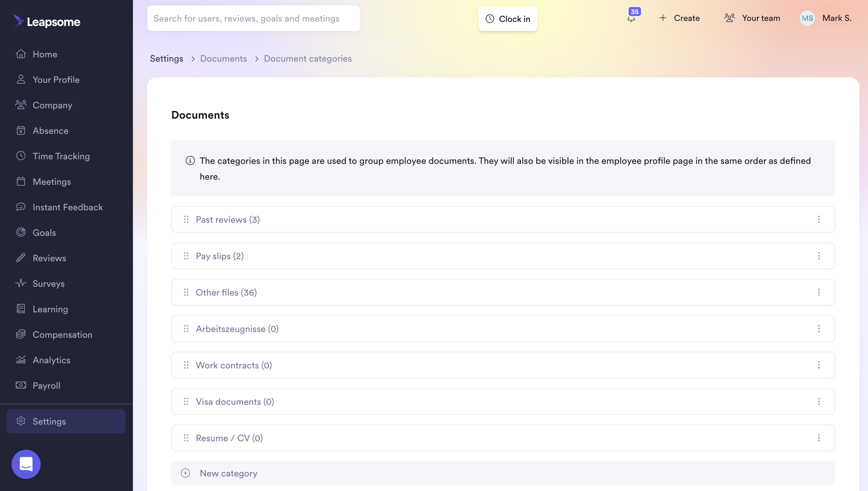
Task: Click the info icon in the banner
Action: pyautogui.click(x=190, y=161)
